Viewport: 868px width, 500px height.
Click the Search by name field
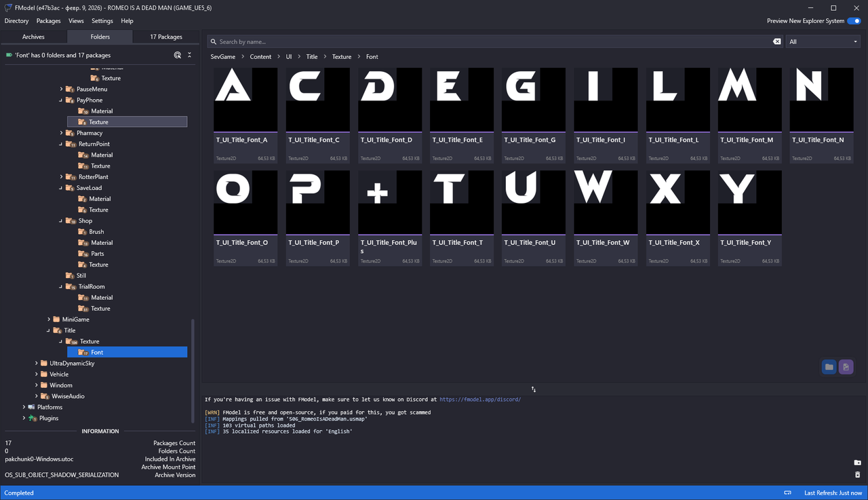click(495, 41)
